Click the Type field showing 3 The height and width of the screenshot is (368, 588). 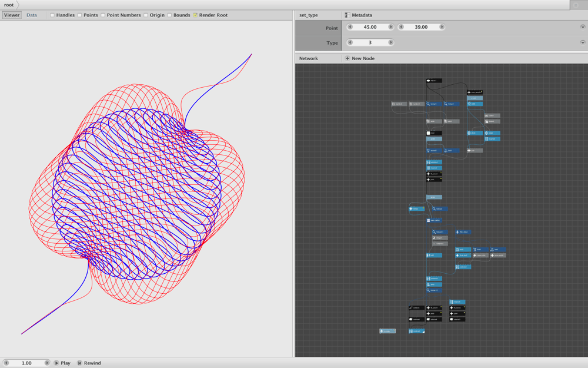[370, 42]
